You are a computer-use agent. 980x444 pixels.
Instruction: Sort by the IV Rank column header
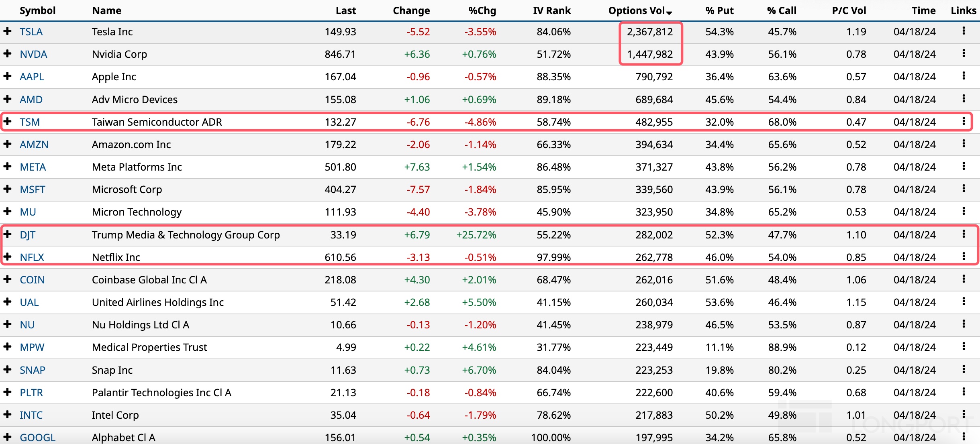(551, 11)
